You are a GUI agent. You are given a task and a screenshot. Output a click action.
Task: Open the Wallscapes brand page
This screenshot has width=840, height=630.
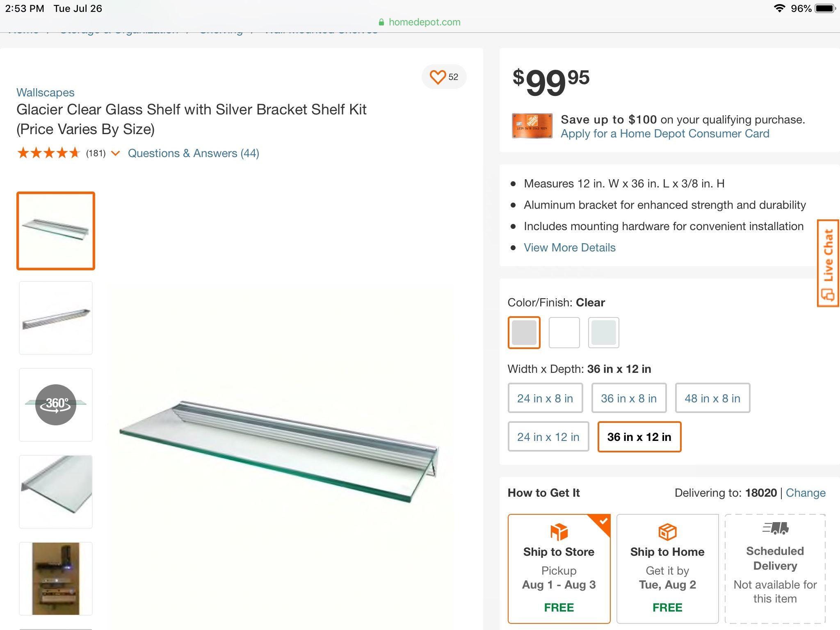click(x=46, y=92)
